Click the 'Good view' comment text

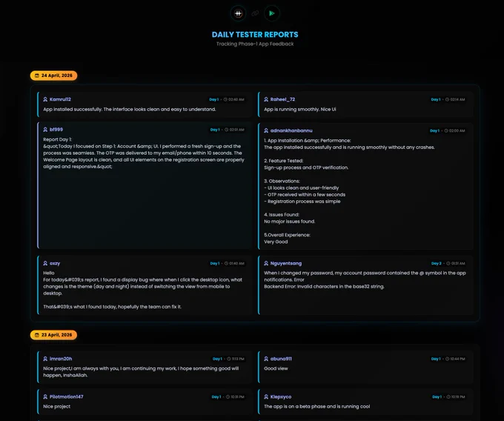coord(276,368)
